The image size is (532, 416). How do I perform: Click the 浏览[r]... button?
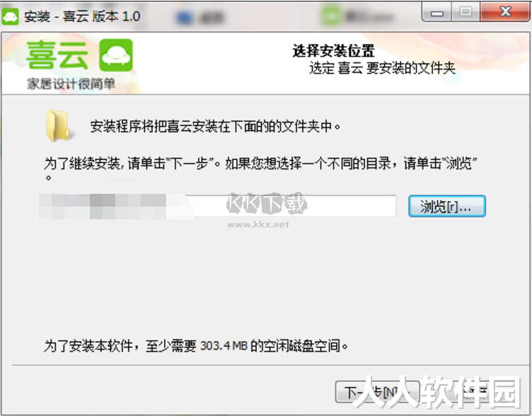pos(447,206)
